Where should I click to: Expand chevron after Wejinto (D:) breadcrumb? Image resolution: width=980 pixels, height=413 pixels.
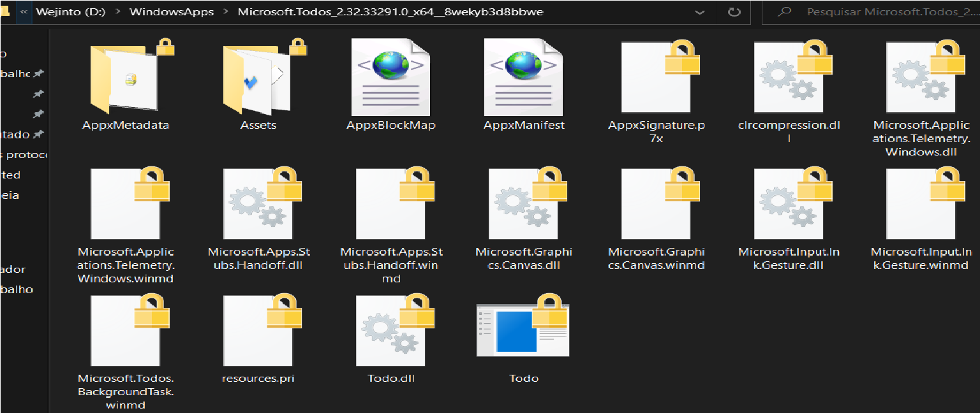pos(117,12)
